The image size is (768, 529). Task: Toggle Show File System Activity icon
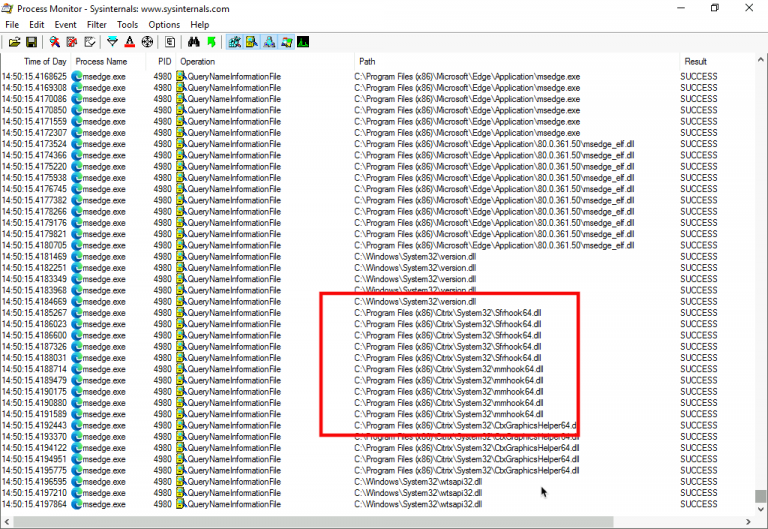(251, 42)
